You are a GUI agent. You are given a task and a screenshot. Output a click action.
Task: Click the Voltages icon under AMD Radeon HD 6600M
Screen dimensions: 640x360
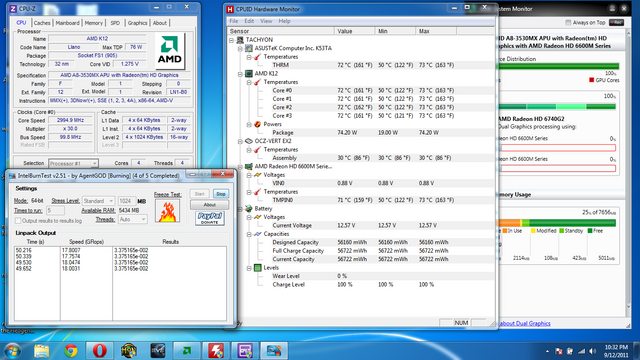click(x=257, y=175)
